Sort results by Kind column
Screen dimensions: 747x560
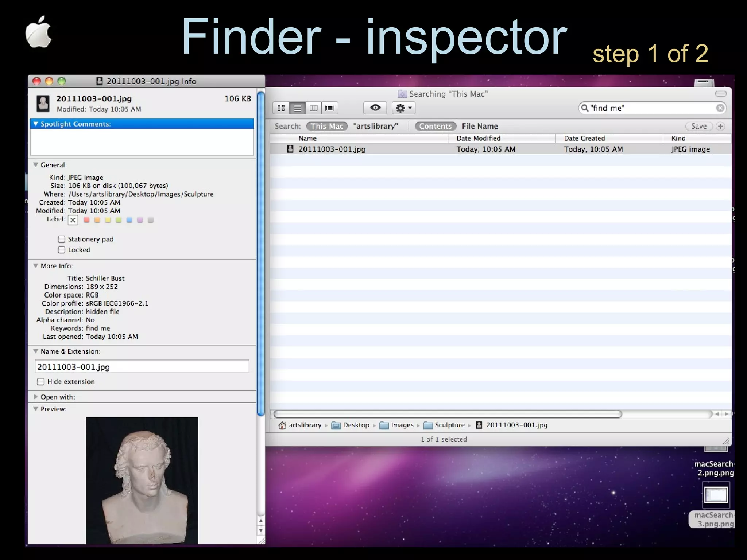697,138
